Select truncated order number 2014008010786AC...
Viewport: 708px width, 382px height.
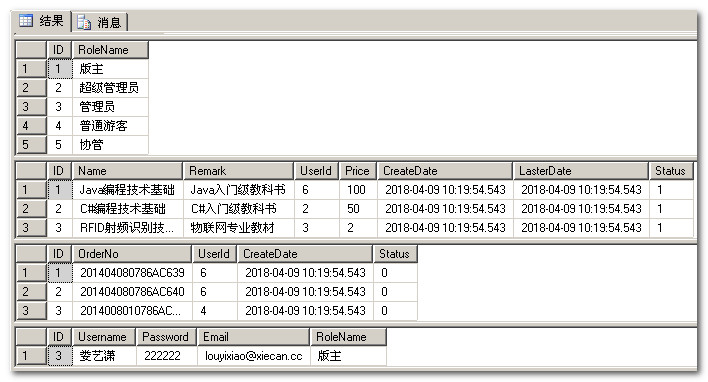click(132, 311)
